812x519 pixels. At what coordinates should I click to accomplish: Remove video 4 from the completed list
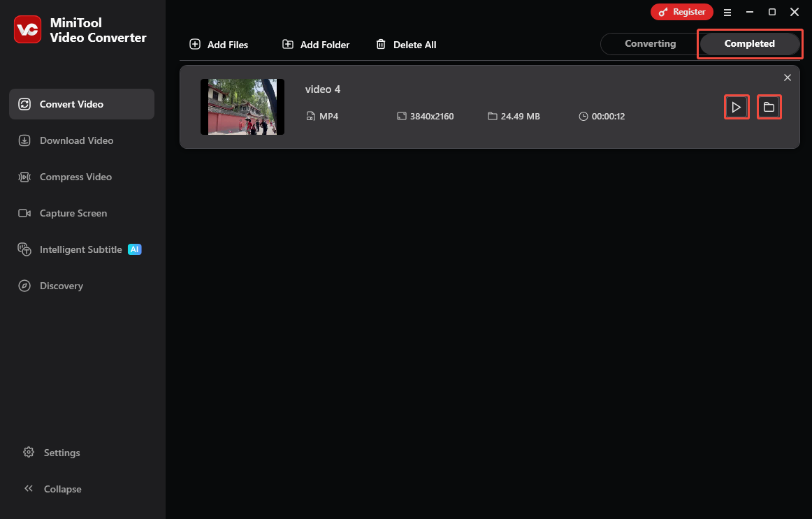coord(788,78)
